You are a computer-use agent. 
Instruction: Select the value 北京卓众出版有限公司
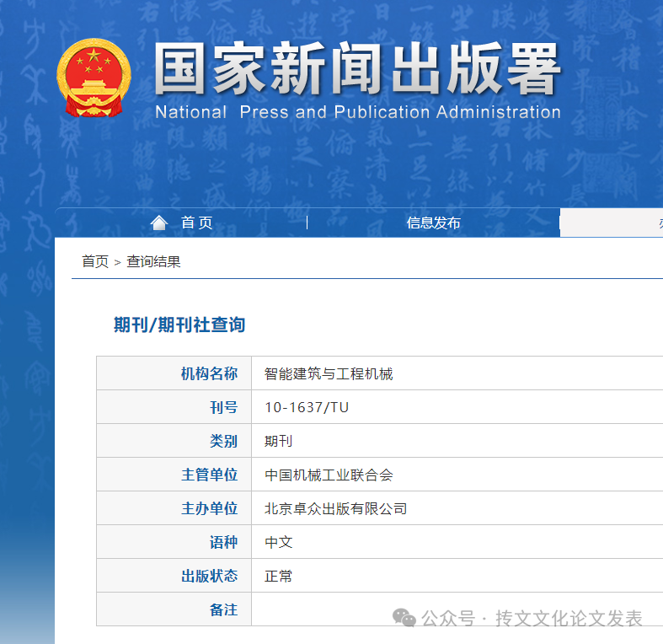[x=336, y=508]
